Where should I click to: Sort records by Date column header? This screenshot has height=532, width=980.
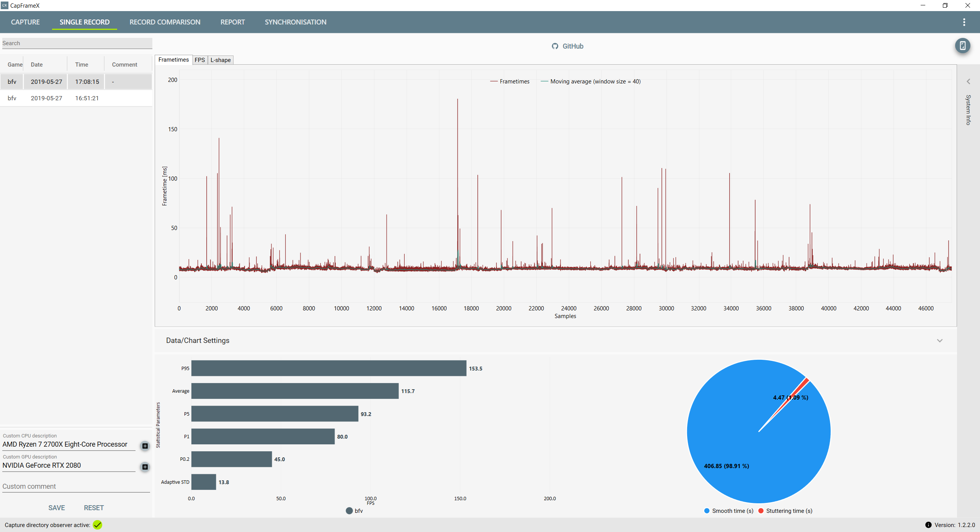(37, 65)
